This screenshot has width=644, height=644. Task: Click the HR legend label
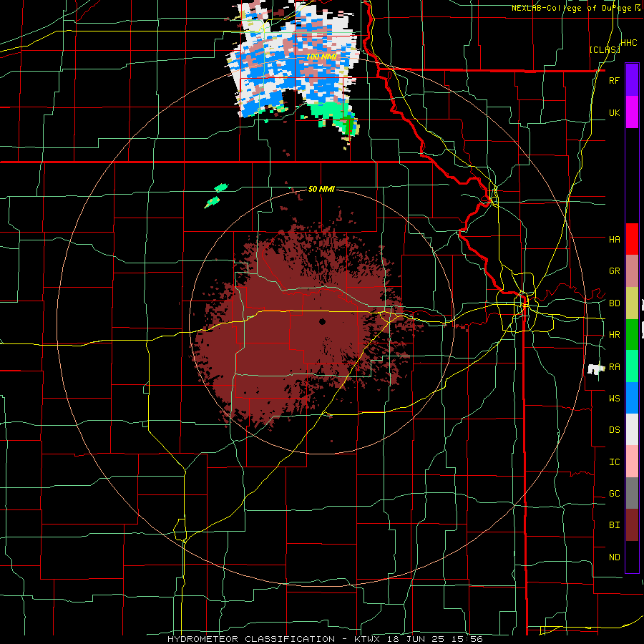pos(614,335)
